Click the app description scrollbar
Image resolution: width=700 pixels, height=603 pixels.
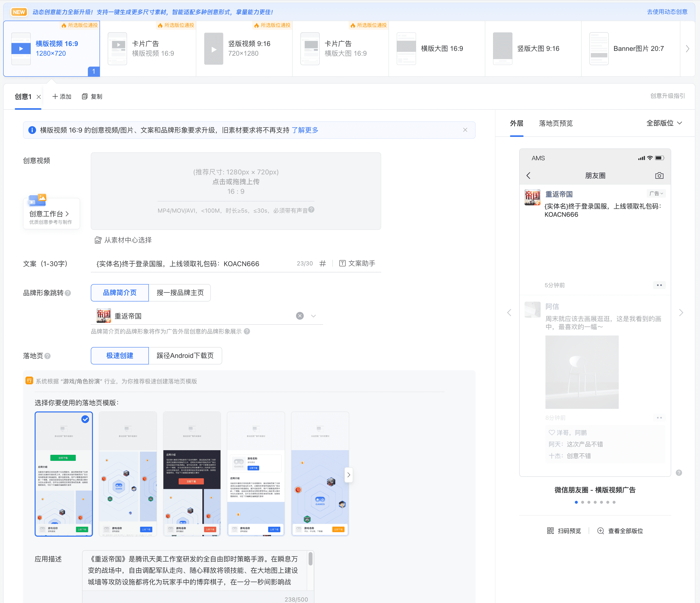[x=310, y=559]
